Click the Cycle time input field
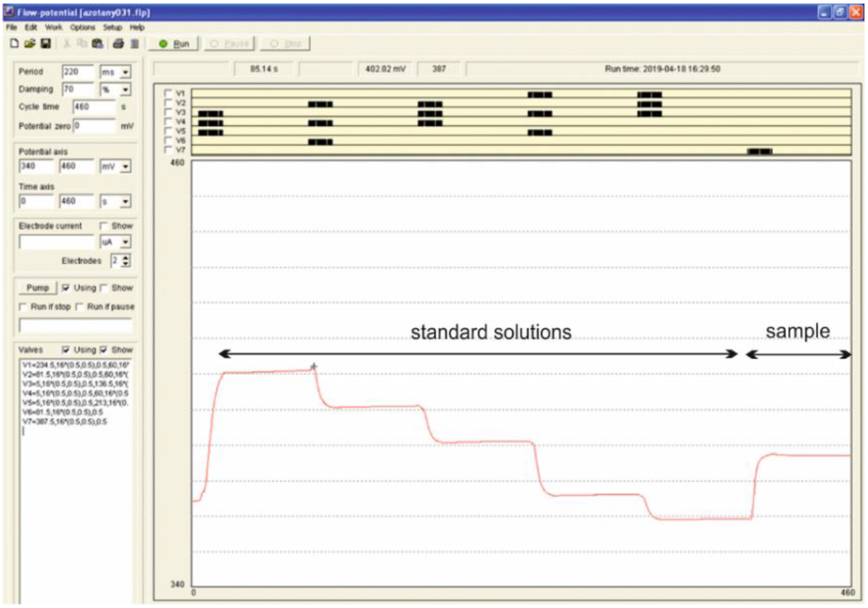 pyautogui.click(x=94, y=107)
